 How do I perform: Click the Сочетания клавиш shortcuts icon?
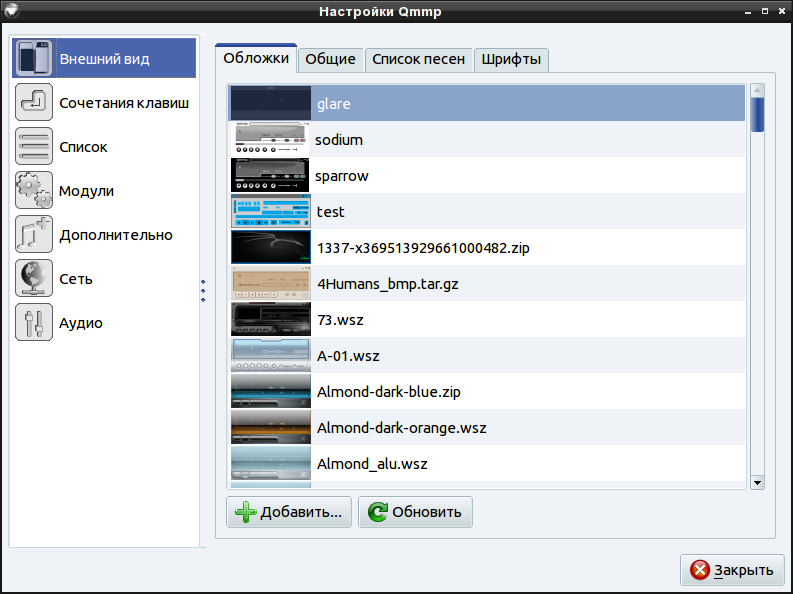[34, 102]
